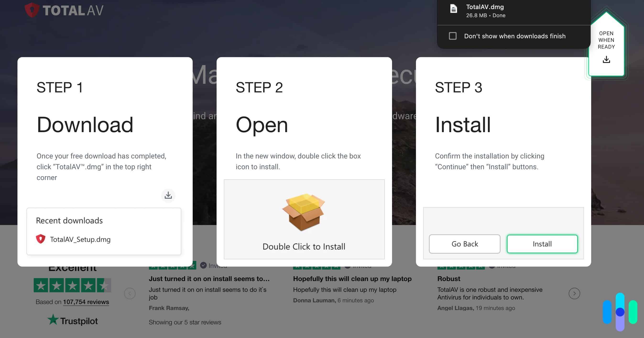Click the next reviews carousel arrow
This screenshot has width=644, height=338.
point(574,293)
